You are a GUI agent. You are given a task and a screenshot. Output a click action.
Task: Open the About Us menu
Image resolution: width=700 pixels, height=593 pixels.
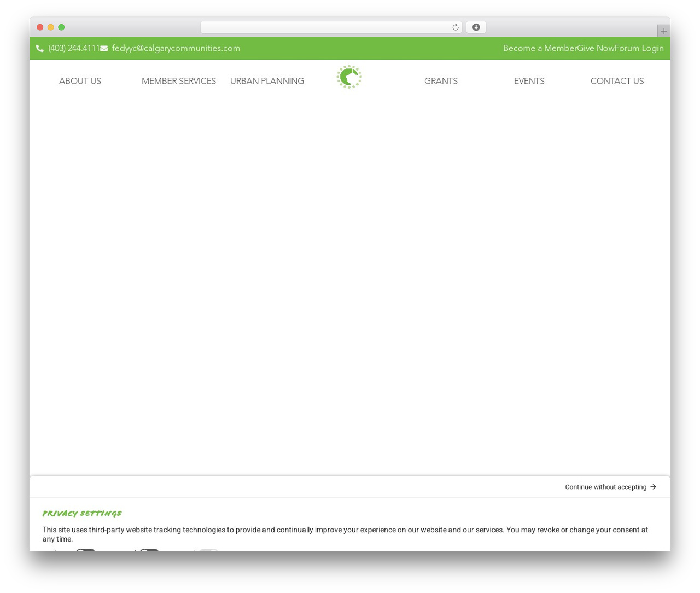click(x=80, y=81)
